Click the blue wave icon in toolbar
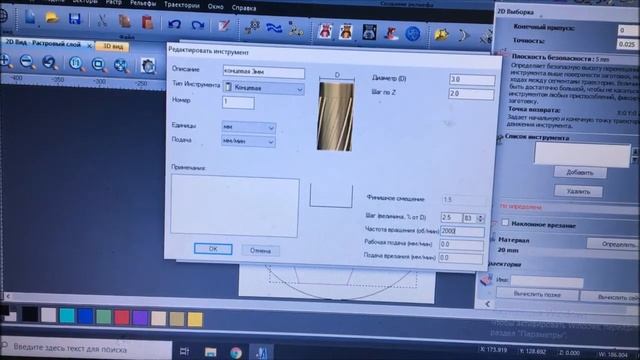640x360 pixels. point(274,28)
